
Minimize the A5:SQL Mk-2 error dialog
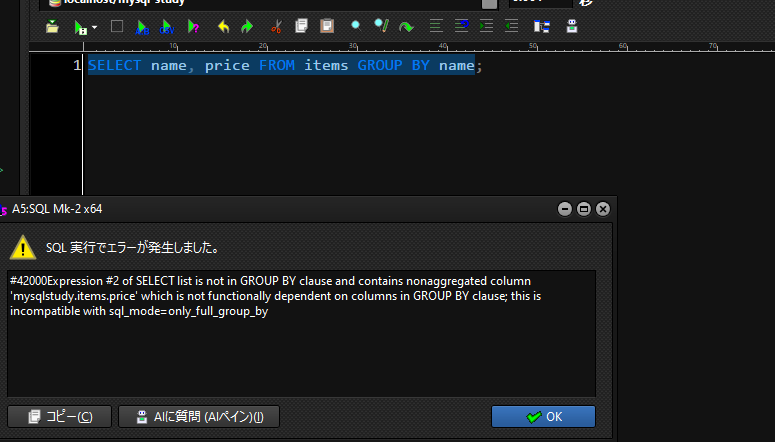click(565, 209)
